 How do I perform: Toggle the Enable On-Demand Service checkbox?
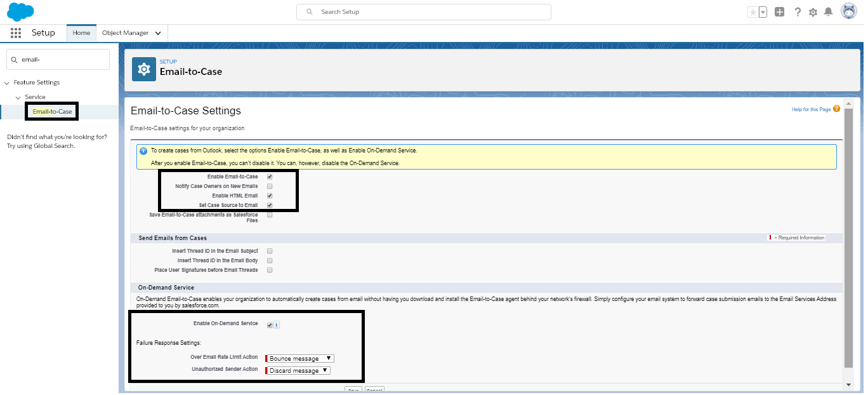270,325
